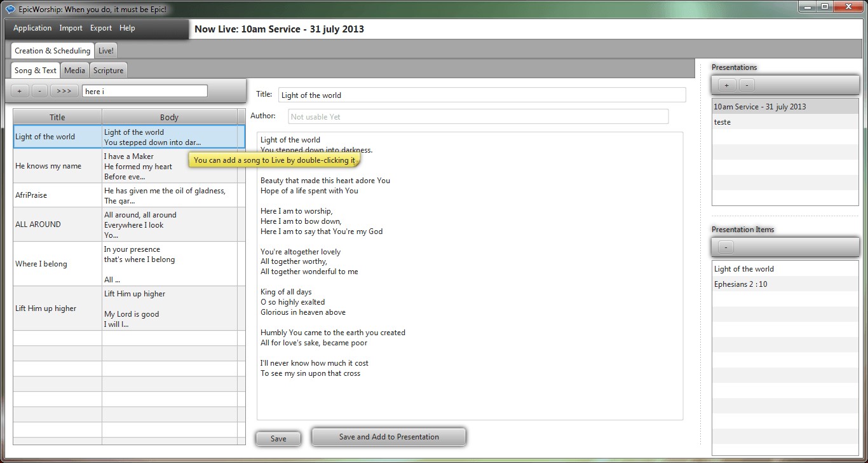Click the 'I have a Maker' body cell
Screen dimensions: 868x463
tap(170, 166)
